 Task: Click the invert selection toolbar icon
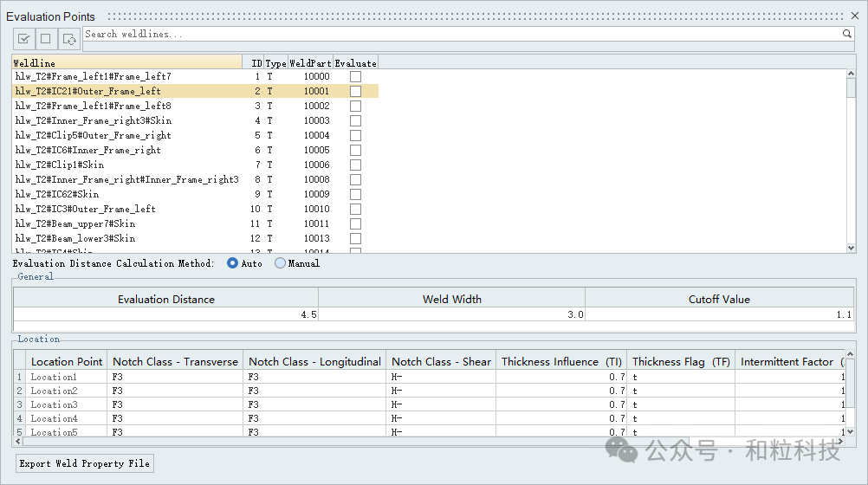69,39
